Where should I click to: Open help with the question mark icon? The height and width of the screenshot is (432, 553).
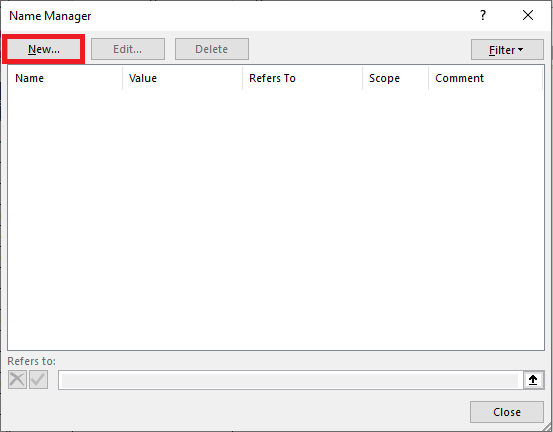point(483,15)
